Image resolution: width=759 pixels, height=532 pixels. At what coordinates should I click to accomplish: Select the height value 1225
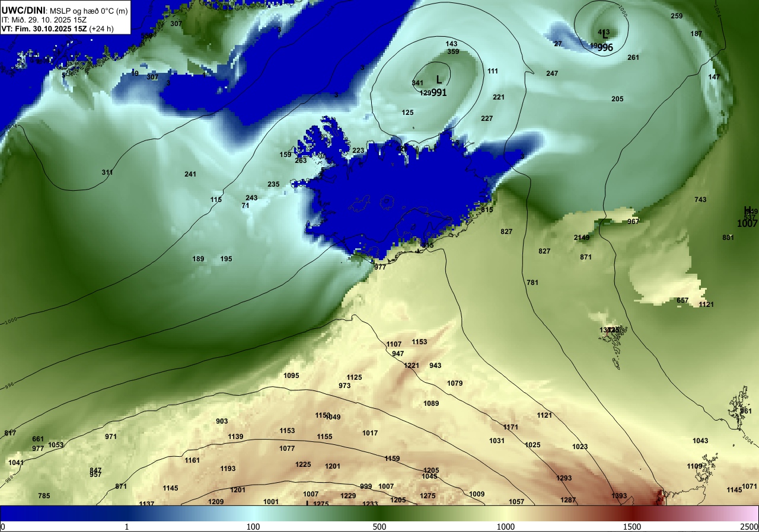coord(303,464)
